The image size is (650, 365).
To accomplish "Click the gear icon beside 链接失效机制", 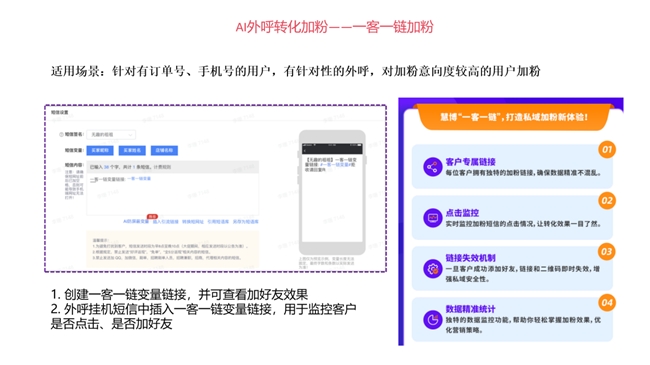I will tap(432, 269).
